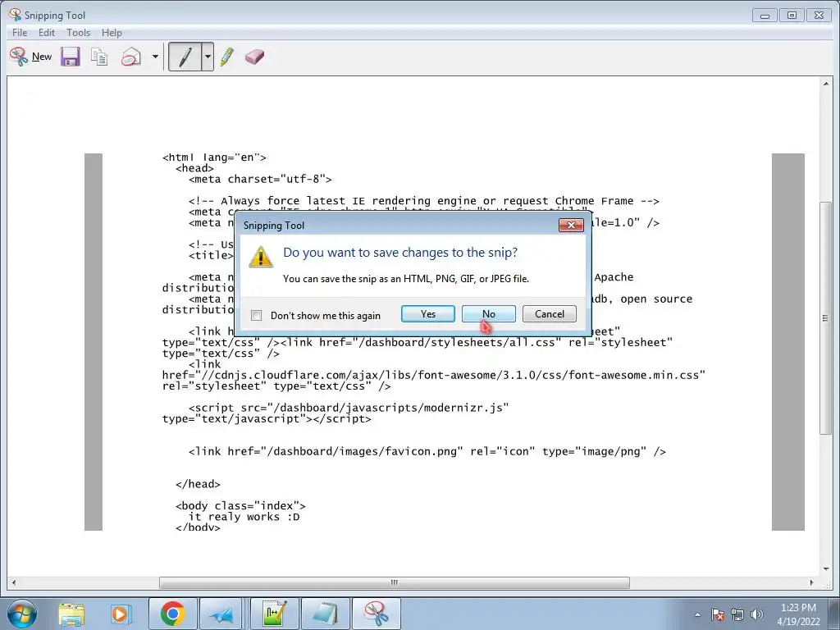Send snip via the envelope icon
This screenshot has height=630, width=840.
[x=131, y=57]
